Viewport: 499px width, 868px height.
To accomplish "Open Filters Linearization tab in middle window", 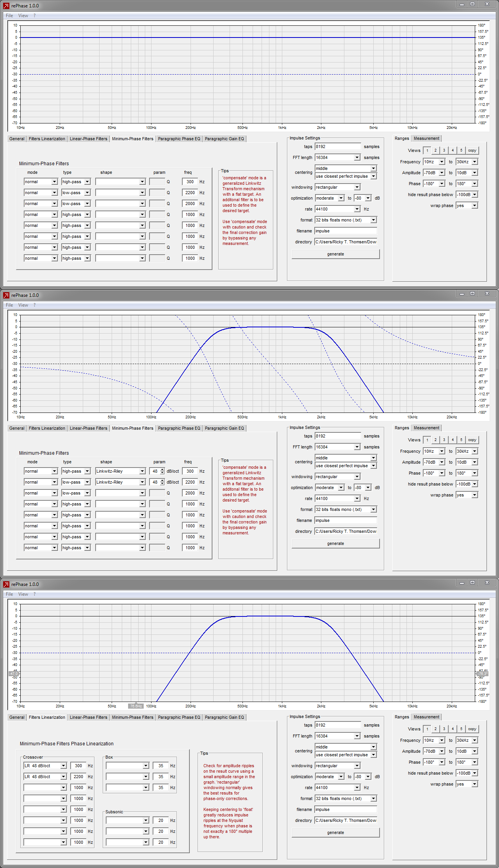I will tap(47, 428).
